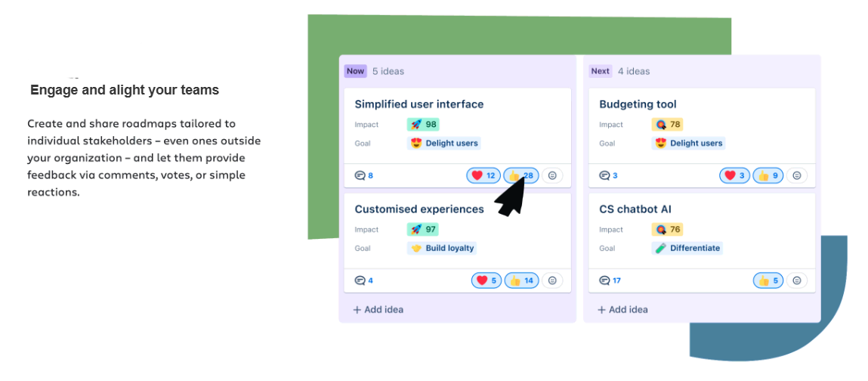Toggle heart reaction on Customised experiences

tap(486, 280)
